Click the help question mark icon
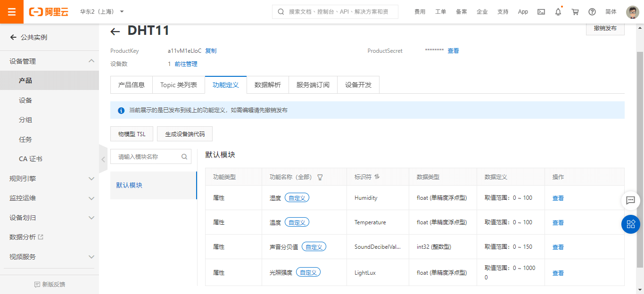644x294 pixels. [592, 12]
